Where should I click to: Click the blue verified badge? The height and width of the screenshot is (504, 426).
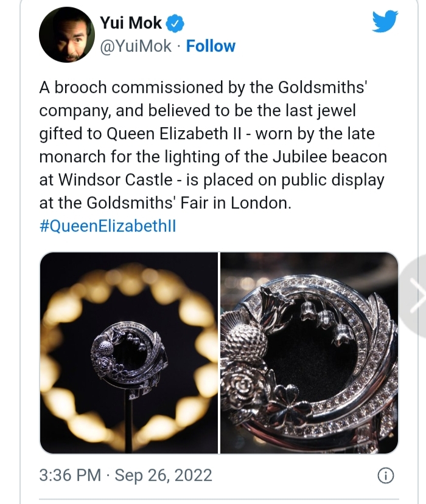[x=175, y=23]
